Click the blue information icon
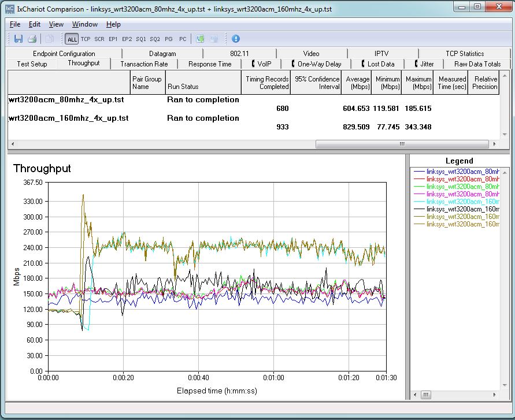The width and height of the screenshot is (515, 420). (x=235, y=39)
